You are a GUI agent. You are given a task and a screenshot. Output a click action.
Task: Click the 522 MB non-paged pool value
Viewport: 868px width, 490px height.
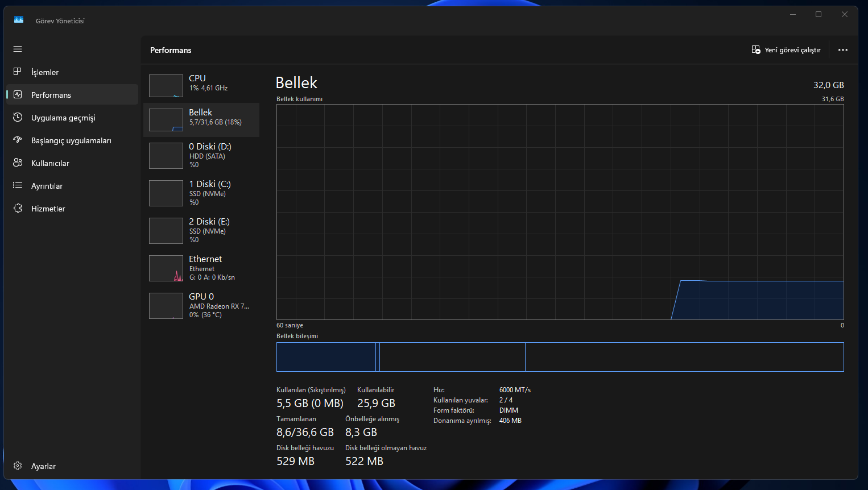[x=364, y=461]
